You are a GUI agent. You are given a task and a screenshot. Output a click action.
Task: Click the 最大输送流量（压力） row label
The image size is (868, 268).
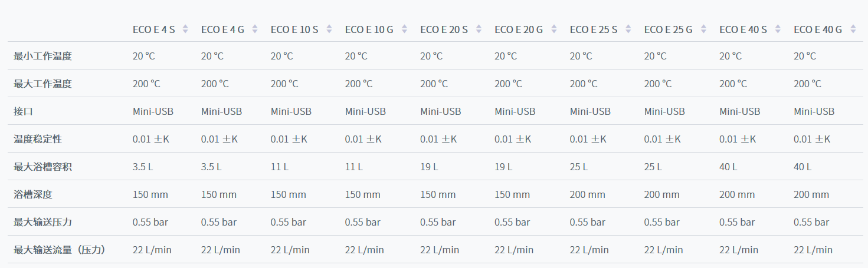pos(60,250)
